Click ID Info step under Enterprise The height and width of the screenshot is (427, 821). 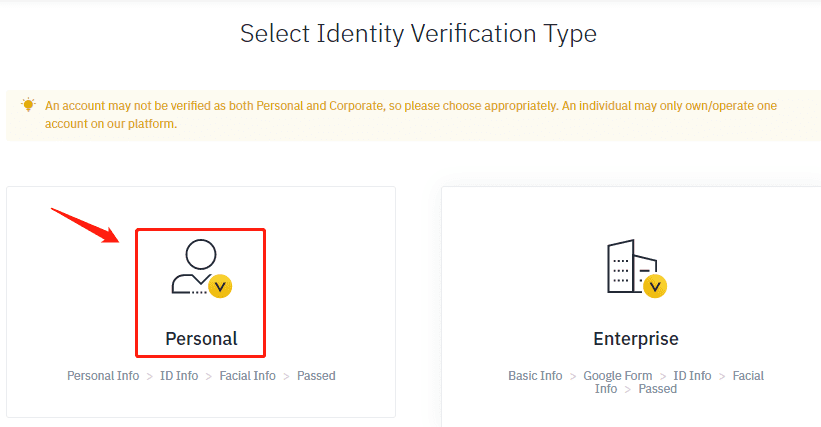[692, 376]
